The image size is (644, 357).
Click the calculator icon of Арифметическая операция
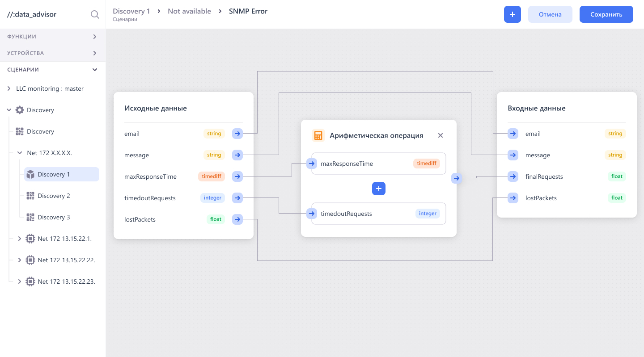pyautogui.click(x=318, y=135)
